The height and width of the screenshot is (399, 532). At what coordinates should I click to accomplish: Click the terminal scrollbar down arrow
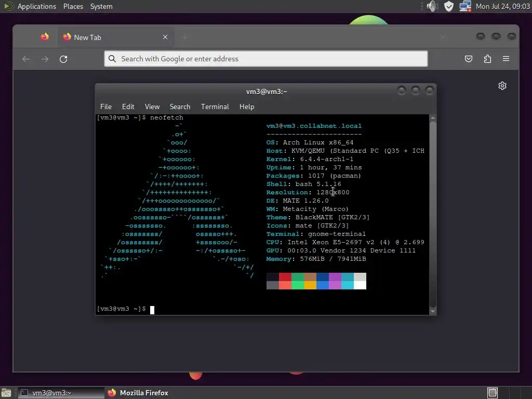[433, 311]
